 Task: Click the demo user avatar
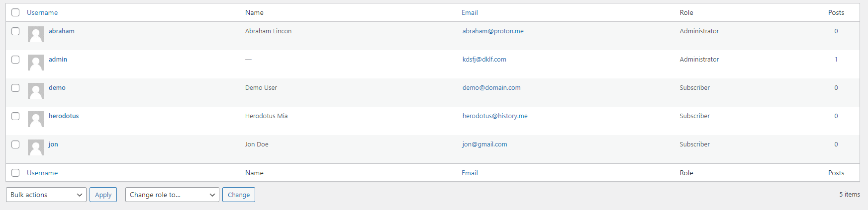36,91
